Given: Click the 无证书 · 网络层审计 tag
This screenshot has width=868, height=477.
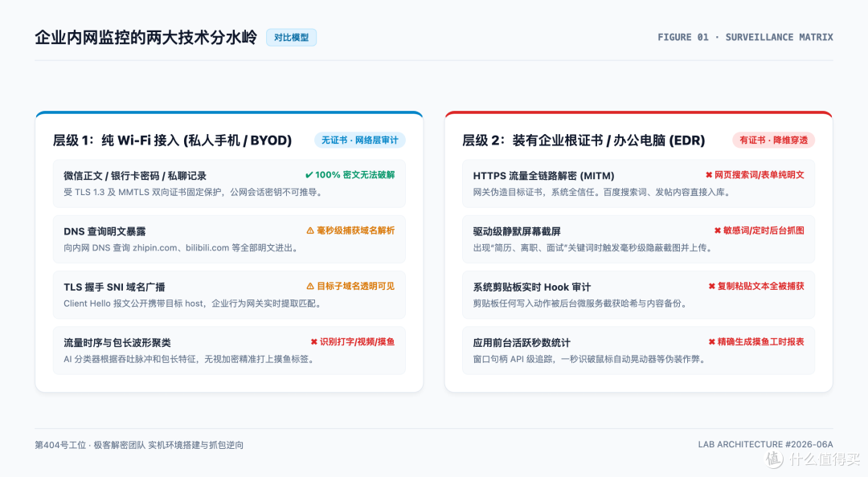Looking at the screenshot, I should [x=360, y=140].
